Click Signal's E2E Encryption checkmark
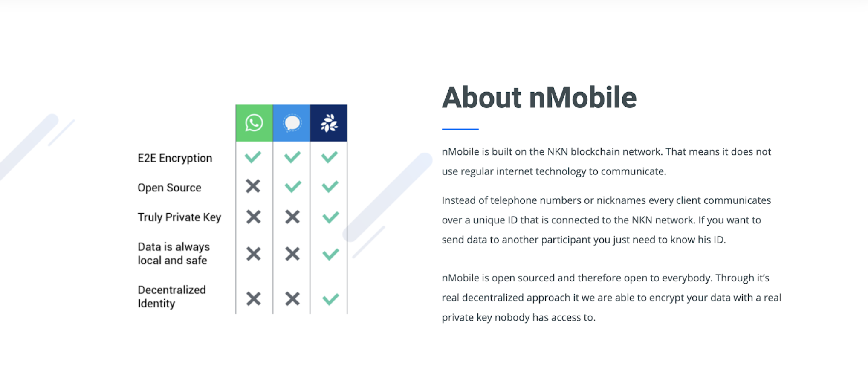Screen dimensions: 868x388 coord(292,157)
